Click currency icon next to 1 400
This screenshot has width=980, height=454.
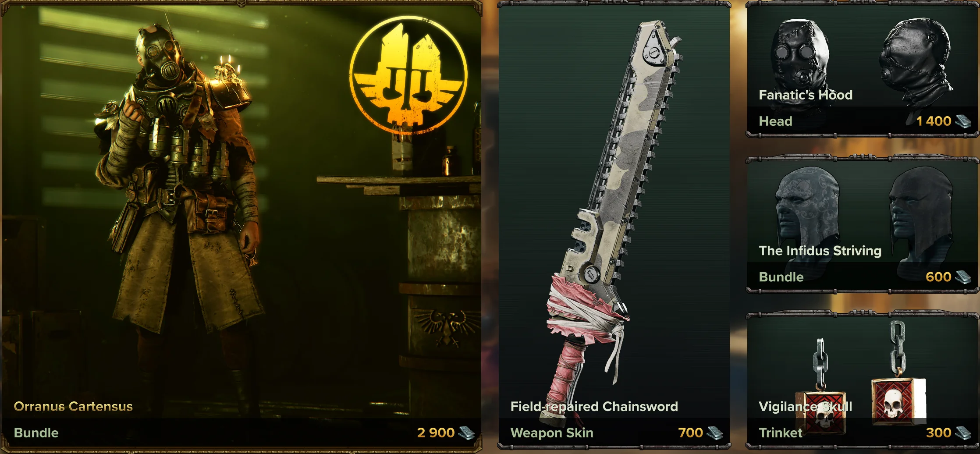pyautogui.click(x=963, y=121)
